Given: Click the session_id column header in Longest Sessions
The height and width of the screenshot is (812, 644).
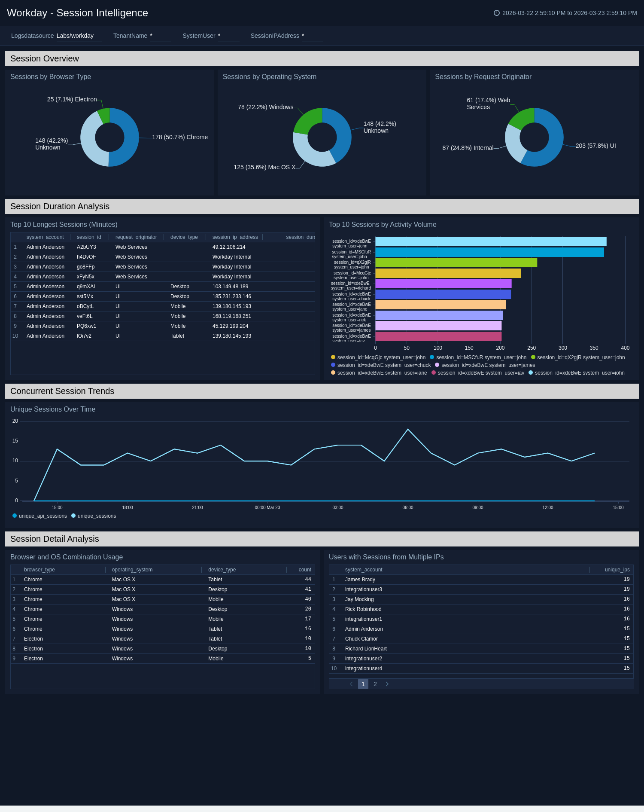Looking at the screenshot, I should (x=89, y=237).
